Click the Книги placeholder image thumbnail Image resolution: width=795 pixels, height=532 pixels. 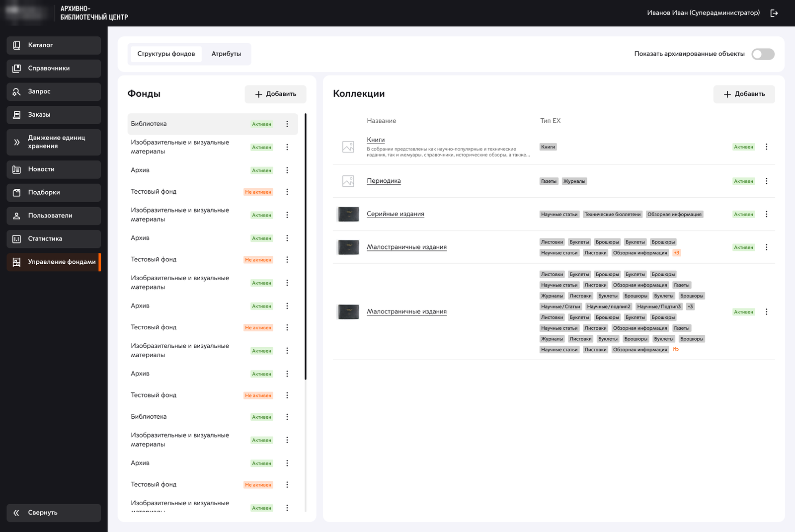tap(348, 147)
